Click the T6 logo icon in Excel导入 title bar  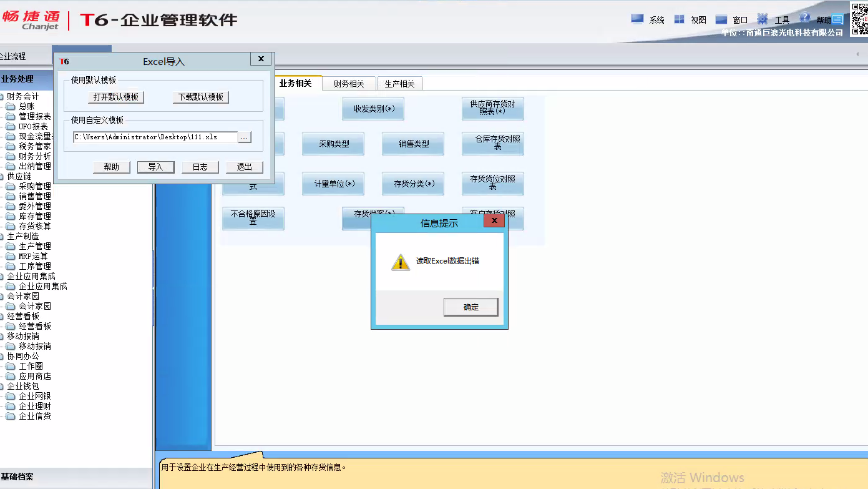tap(64, 61)
